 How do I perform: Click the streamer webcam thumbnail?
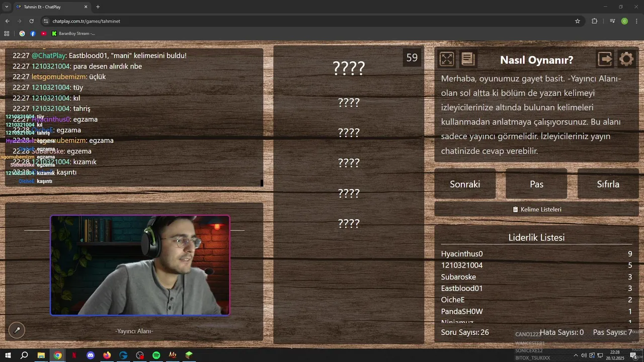click(140, 265)
